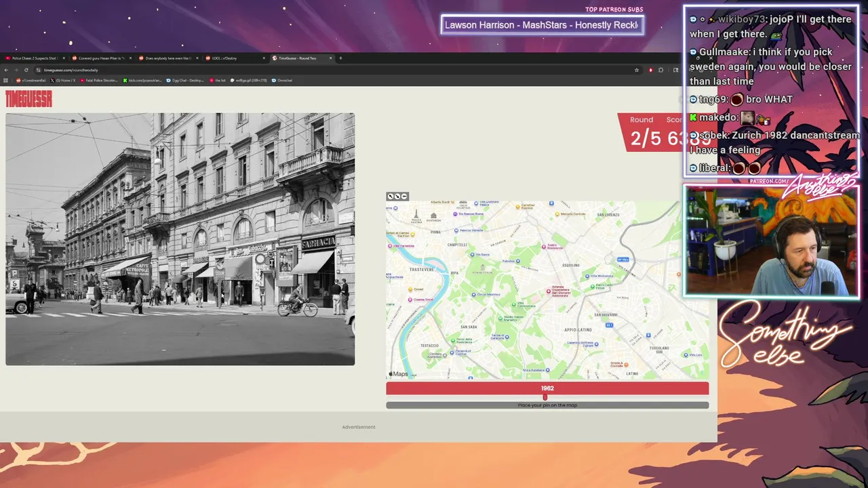Close the TimeGuessr Round Two tab

(330, 58)
